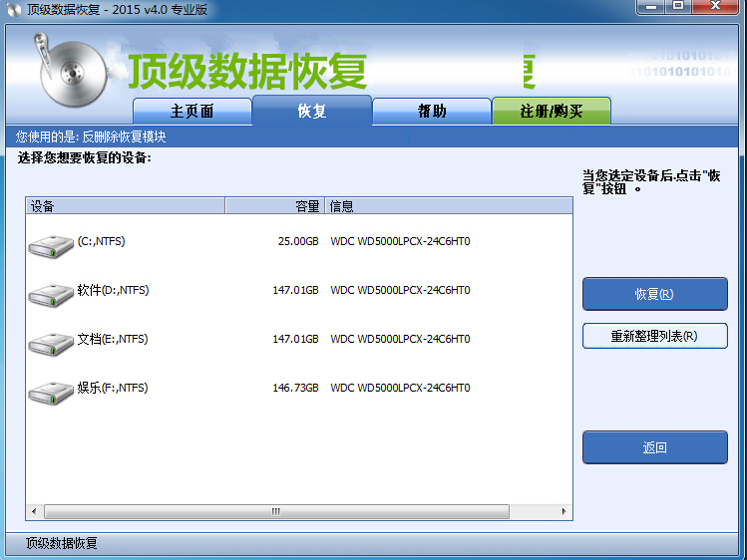Click the 顶级数据恢复 status bar text

(62, 543)
